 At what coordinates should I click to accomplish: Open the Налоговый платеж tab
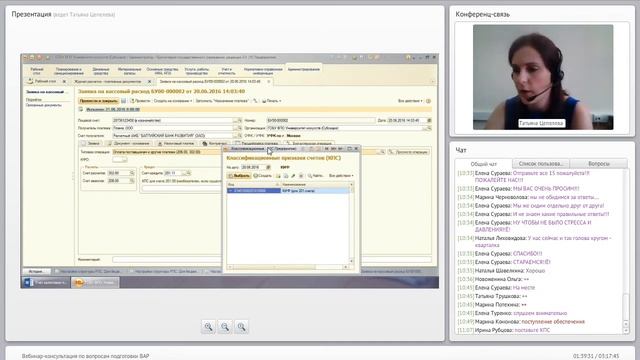pos(176,143)
